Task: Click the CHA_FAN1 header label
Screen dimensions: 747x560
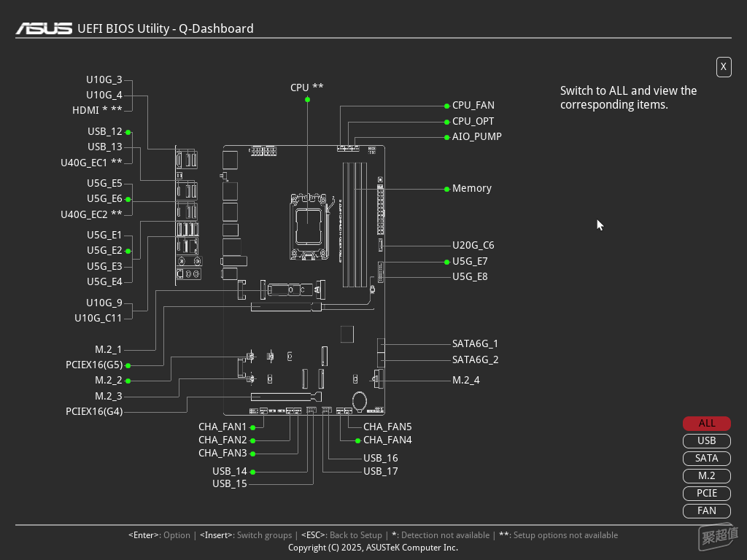Action: (222, 427)
